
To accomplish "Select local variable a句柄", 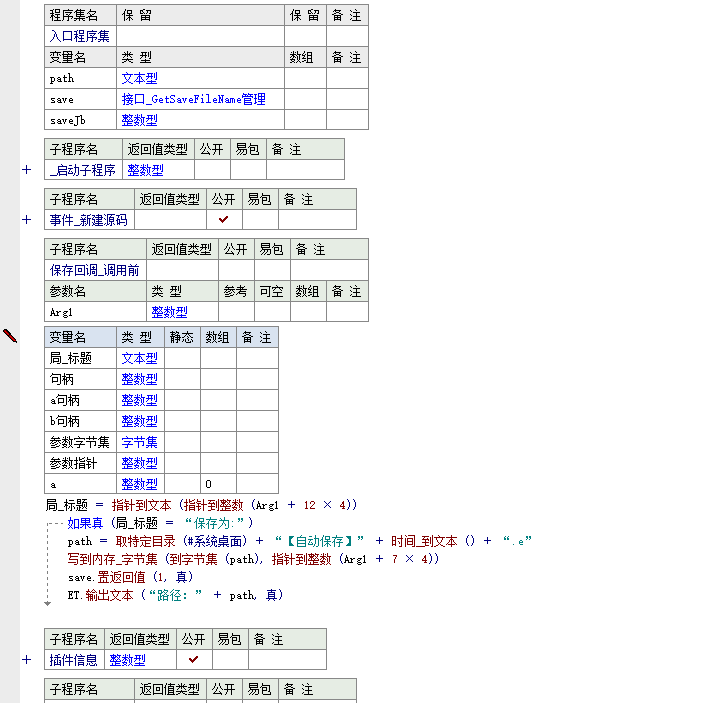I will click(x=65, y=400).
